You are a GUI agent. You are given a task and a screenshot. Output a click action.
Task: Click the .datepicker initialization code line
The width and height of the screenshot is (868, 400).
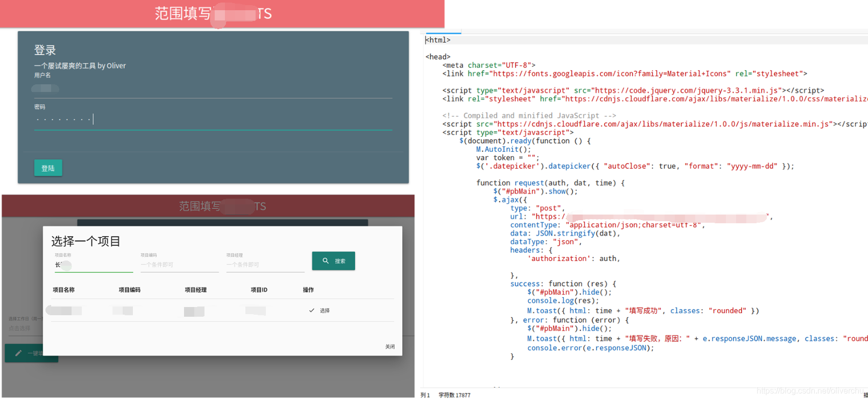(635, 166)
